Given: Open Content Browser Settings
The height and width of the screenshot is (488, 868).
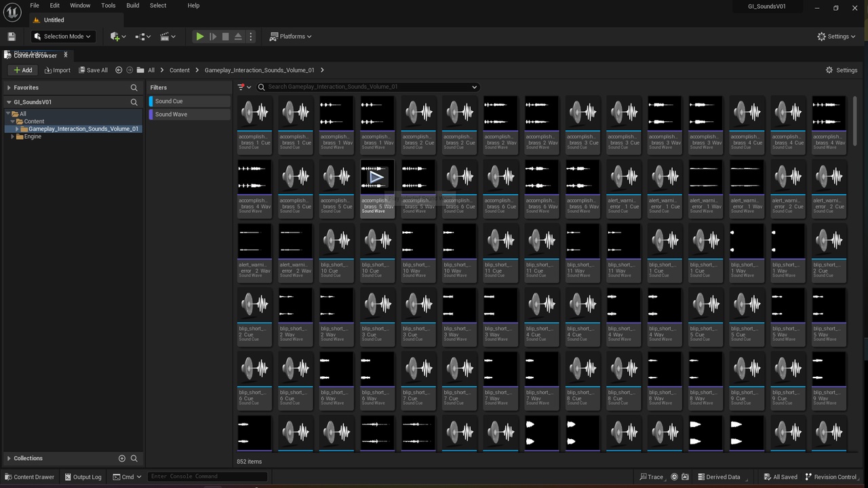Looking at the screenshot, I should click(x=842, y=70).
